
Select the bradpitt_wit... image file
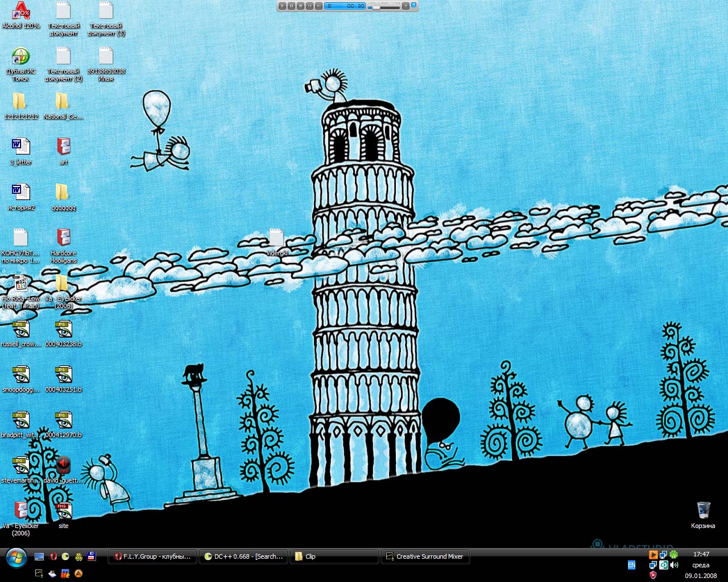point(21,425)
